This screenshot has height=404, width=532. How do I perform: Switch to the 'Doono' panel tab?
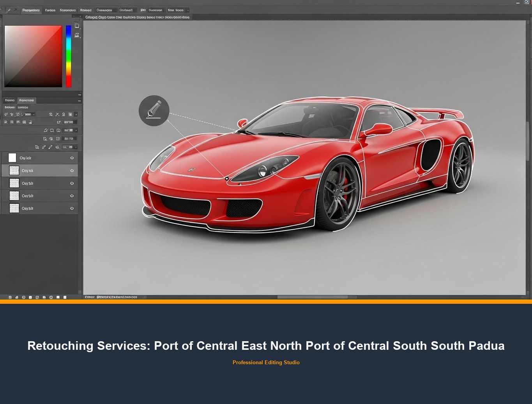10,100
